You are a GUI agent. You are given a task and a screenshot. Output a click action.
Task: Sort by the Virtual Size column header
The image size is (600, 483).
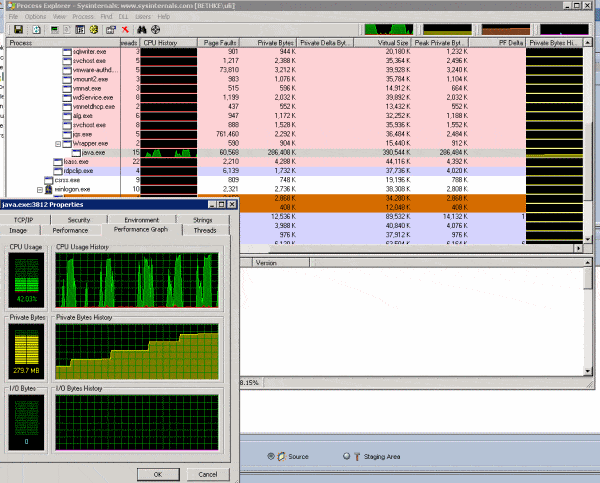(x=383, y=43)
